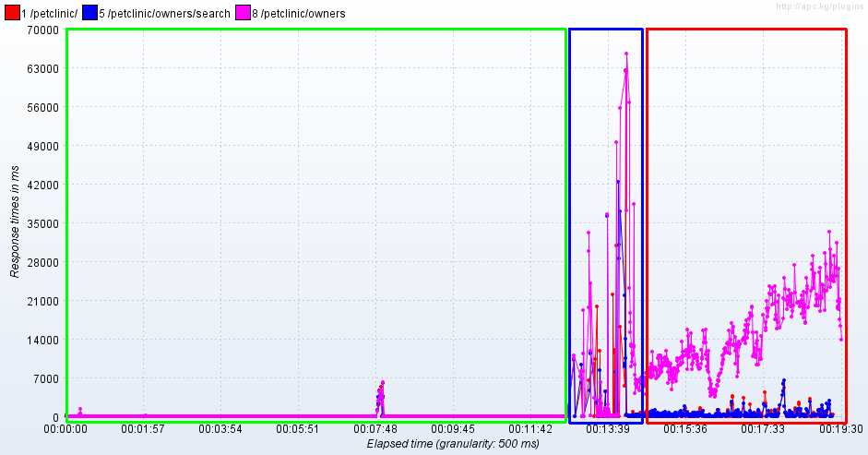Select the 00:03:54 time tick label
Viewport: 868px width, 455px height.
pyautogui.click(x=220, y=429)
